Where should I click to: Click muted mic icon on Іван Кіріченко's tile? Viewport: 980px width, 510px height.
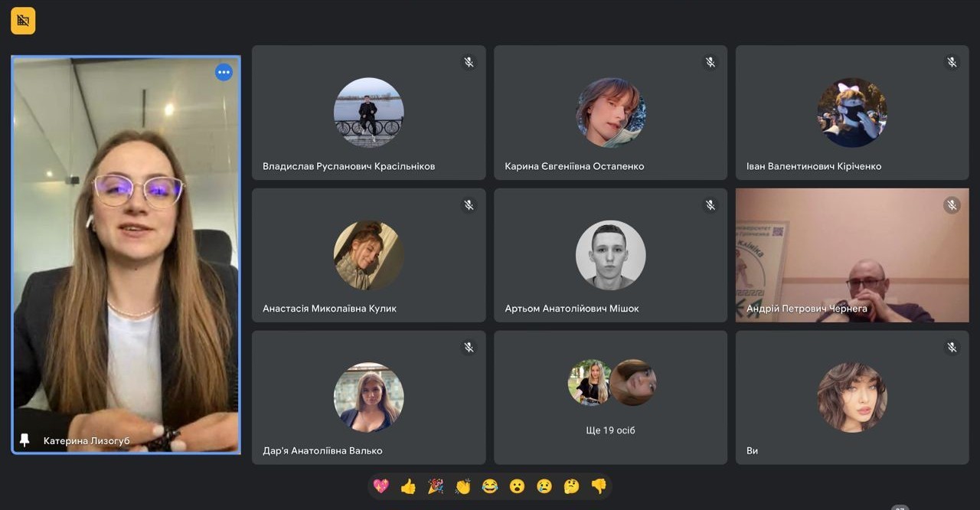pos(952,62)
